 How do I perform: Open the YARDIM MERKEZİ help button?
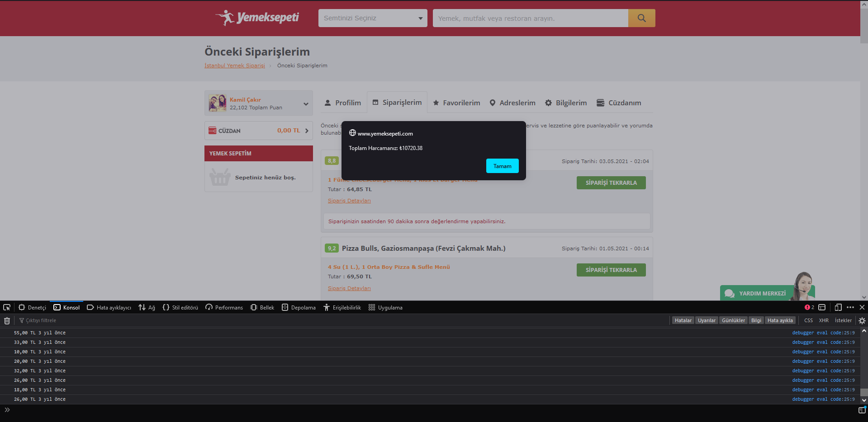pyautogui.click(x=768, y=293)
